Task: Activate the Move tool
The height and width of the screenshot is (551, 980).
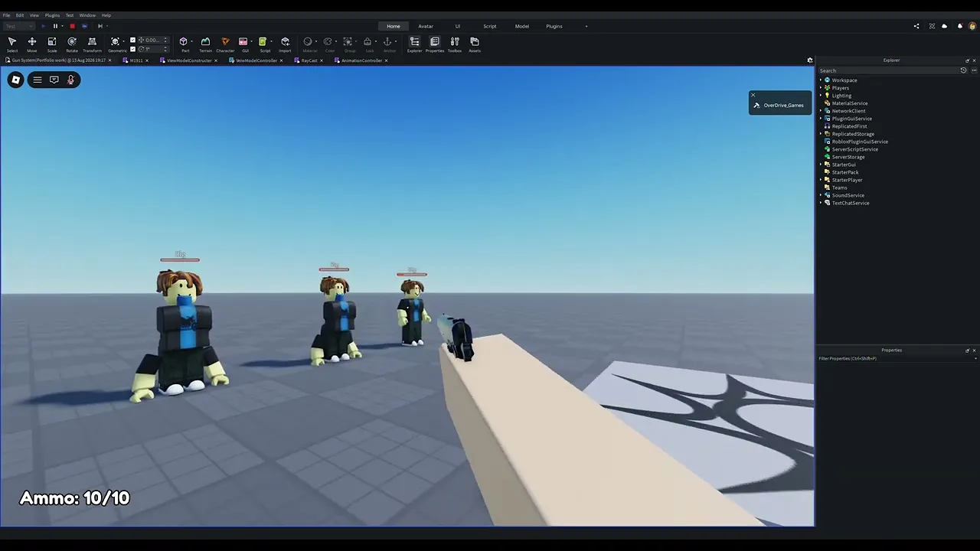Action: 32,44
